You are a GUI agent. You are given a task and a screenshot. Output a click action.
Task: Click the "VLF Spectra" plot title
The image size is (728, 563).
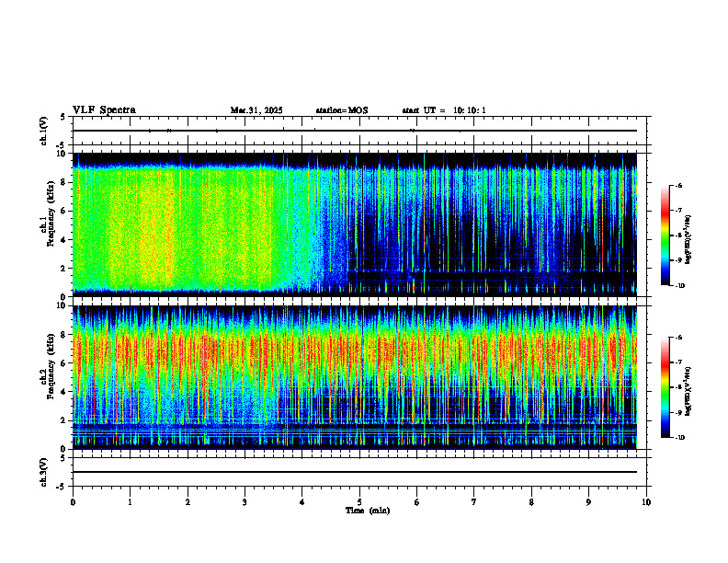(x=104, y=110)
